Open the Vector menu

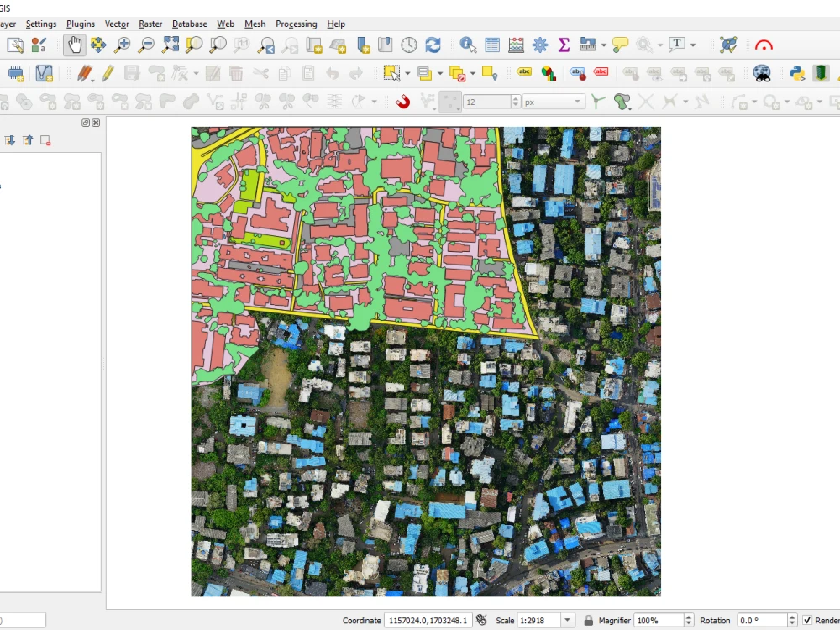[x=117, y=24]
